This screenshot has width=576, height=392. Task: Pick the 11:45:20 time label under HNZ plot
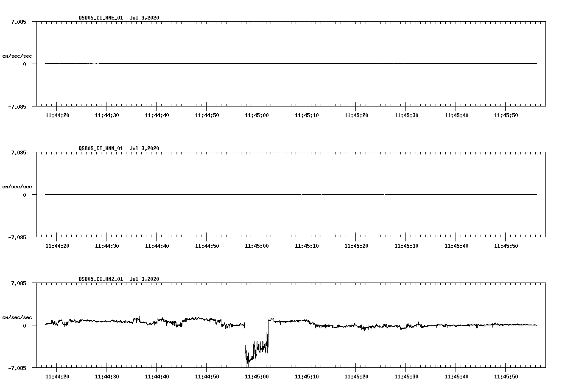(356, 377)
